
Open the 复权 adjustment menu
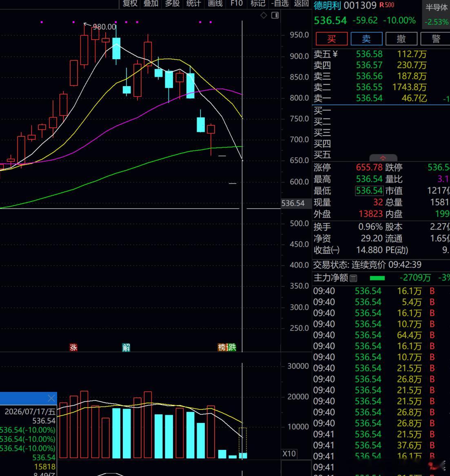130,4
